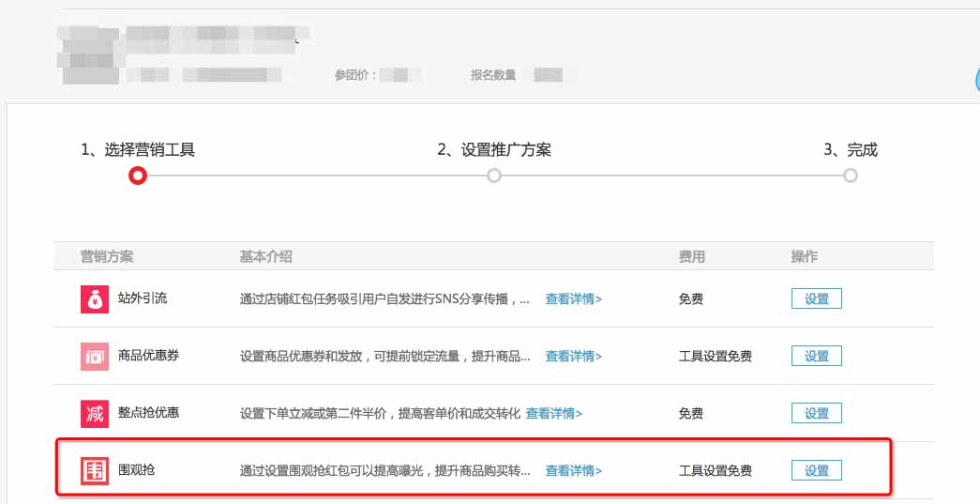Click the 站外引流 plan name
This screenshot has height=504, width=980.
coord(143,298)
